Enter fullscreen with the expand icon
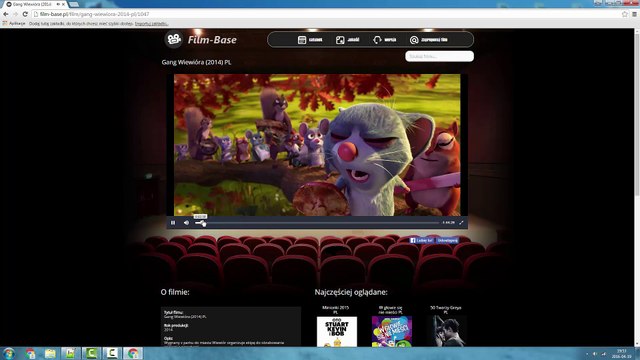The height and width of the screenshot is (360, 640). (x=461, y=222)
